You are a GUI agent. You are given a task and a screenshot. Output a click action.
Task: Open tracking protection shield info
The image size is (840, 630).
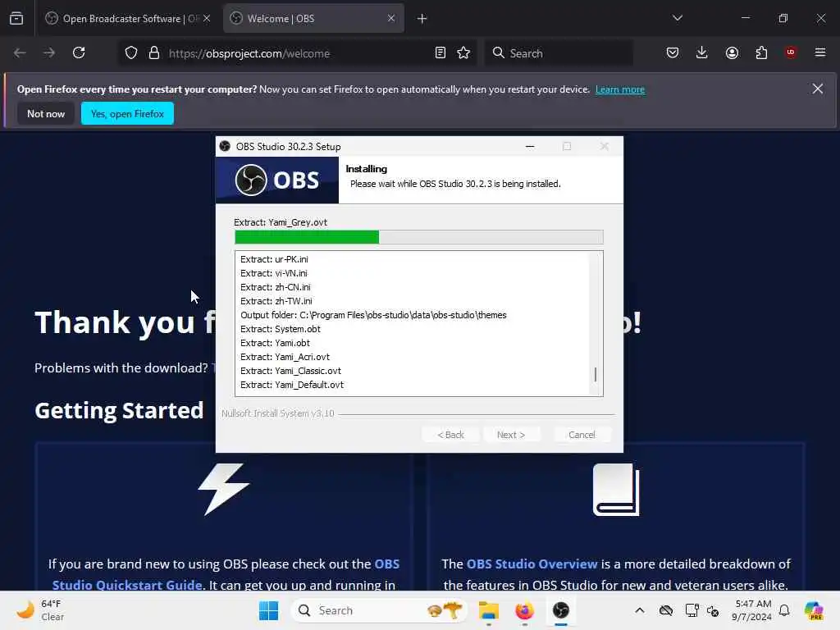131,53
